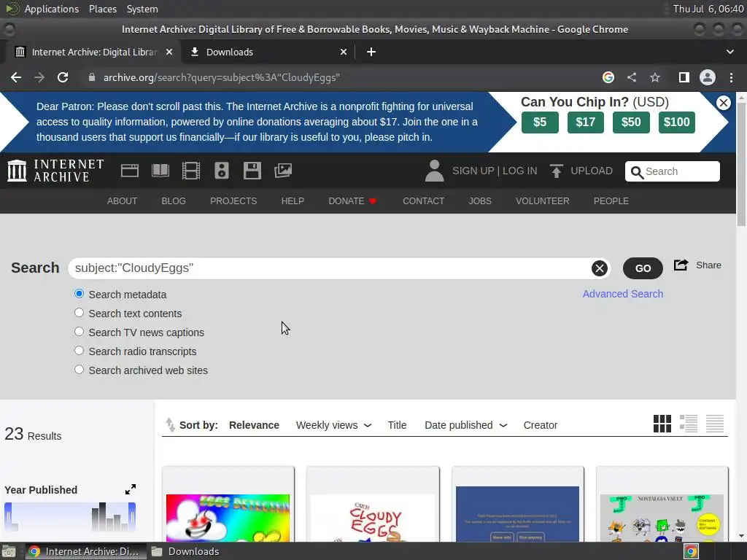Toggle Chrome side panel
This screenshot has height=560, width=747.
coord(684,77)
